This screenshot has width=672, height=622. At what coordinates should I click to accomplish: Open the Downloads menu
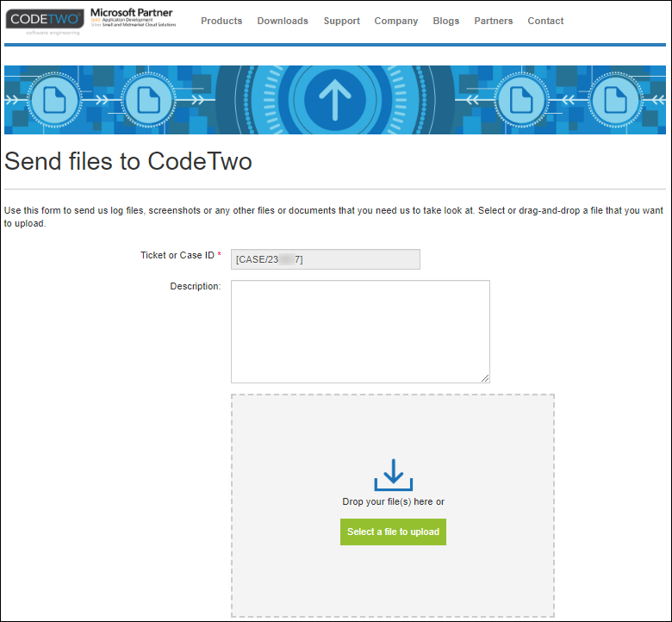tap(283, 21)
